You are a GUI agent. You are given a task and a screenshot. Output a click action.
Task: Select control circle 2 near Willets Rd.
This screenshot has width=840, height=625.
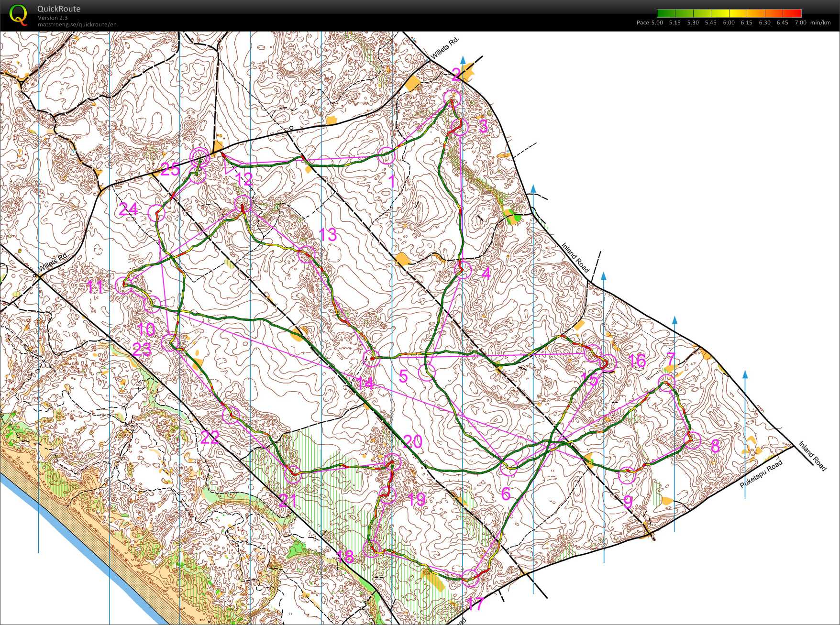(452, 99)
